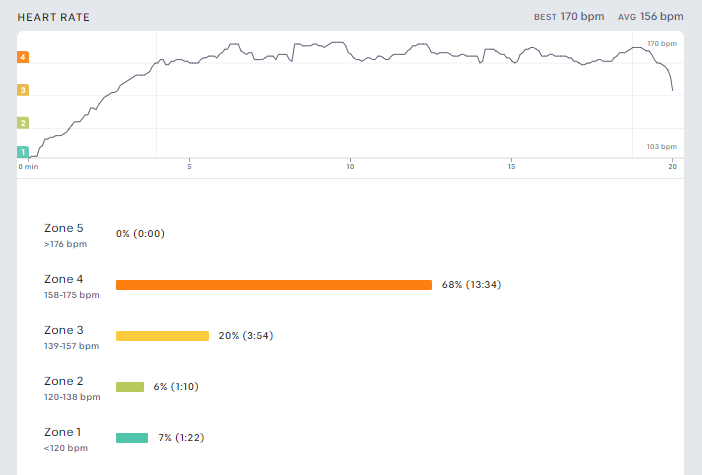The width and height of the screenshot is (702, 475).
Task: Click the 20% (3:54) value text
Action: pos(246,336)
